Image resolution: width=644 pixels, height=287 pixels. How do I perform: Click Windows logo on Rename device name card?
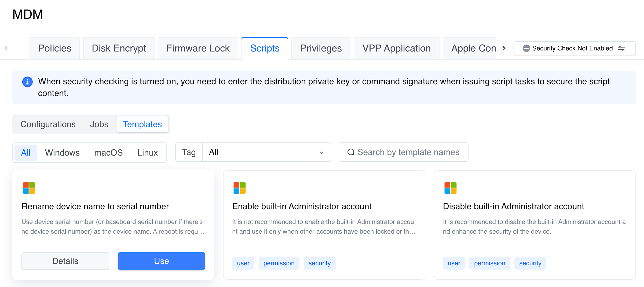29,188
